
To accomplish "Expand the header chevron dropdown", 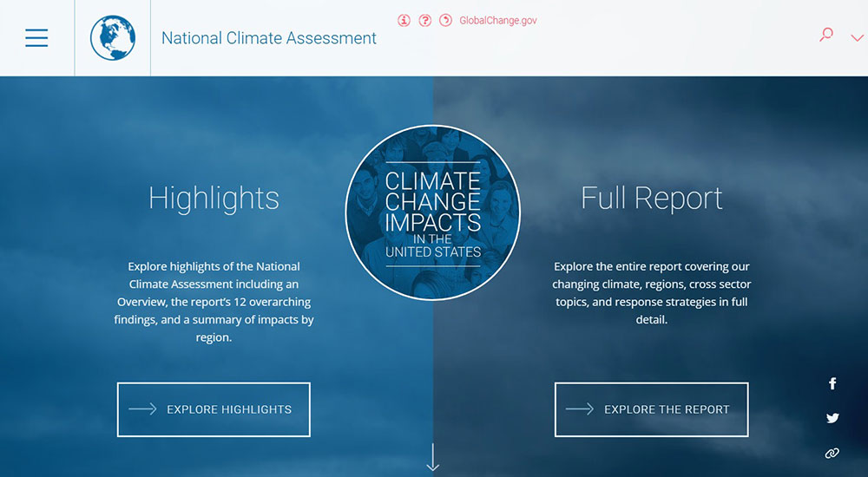I will pyautogui.click(x=857, y=38).
